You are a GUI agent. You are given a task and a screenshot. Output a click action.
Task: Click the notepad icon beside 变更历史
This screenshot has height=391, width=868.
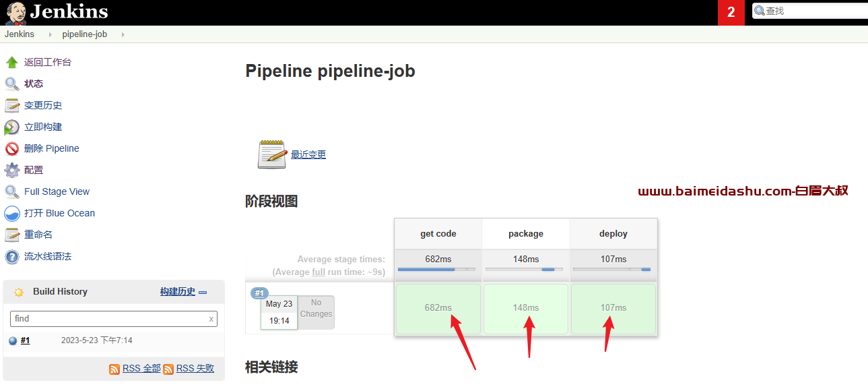click(12, 105)
